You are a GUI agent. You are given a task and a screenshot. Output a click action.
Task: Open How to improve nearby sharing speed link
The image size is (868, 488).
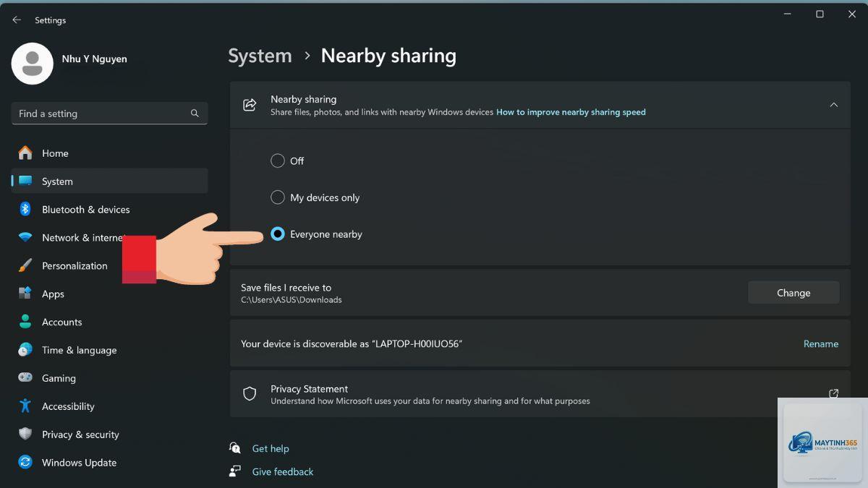[x=571, y=112]
